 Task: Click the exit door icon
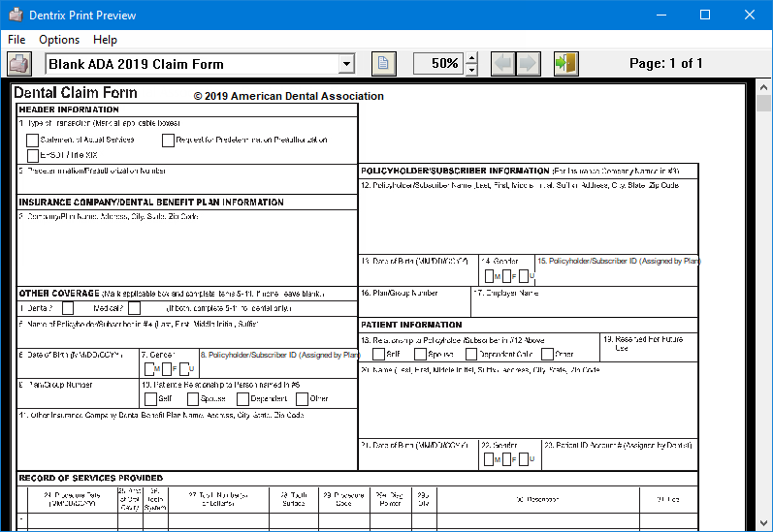[566, 64]
